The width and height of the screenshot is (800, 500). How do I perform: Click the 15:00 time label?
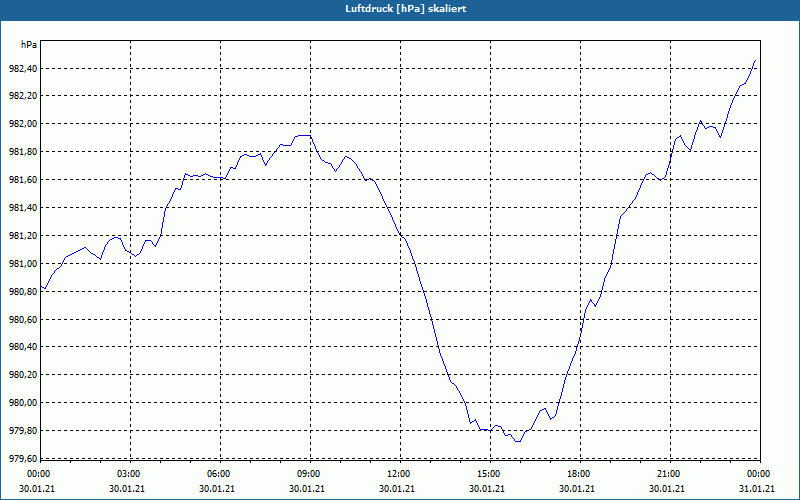point(487,474)
